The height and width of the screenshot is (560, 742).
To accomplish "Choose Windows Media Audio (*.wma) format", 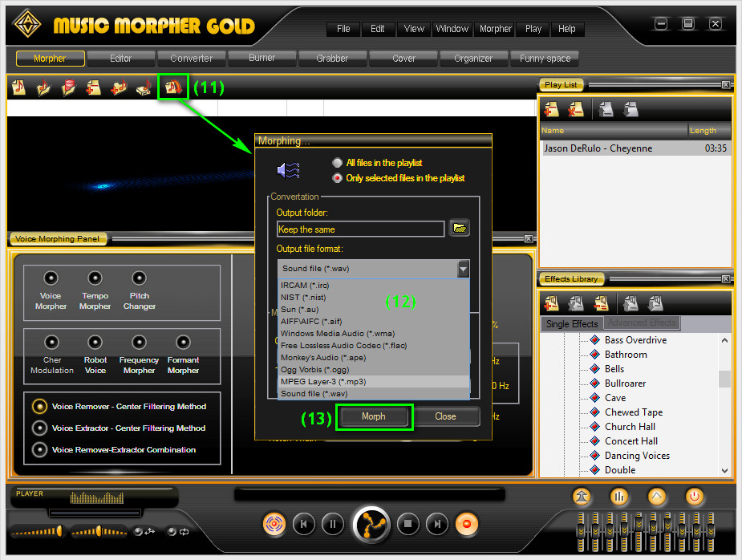I will tap(373, 334).
